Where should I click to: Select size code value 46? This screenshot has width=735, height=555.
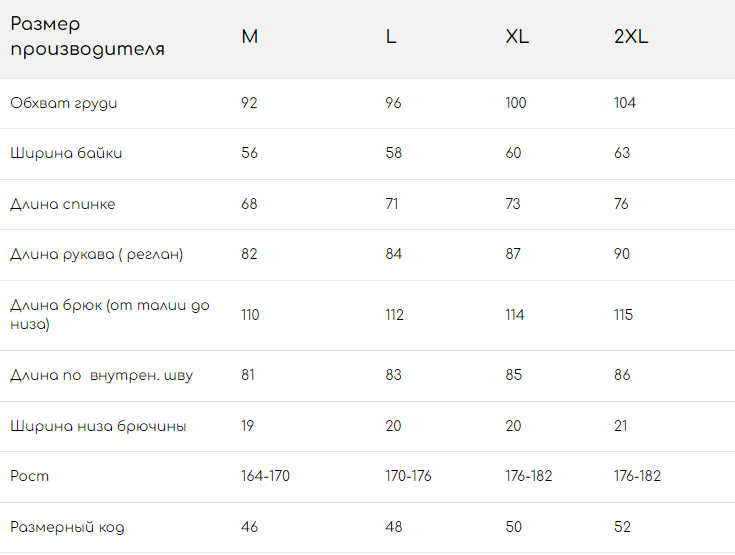click(x=250, y=527)
